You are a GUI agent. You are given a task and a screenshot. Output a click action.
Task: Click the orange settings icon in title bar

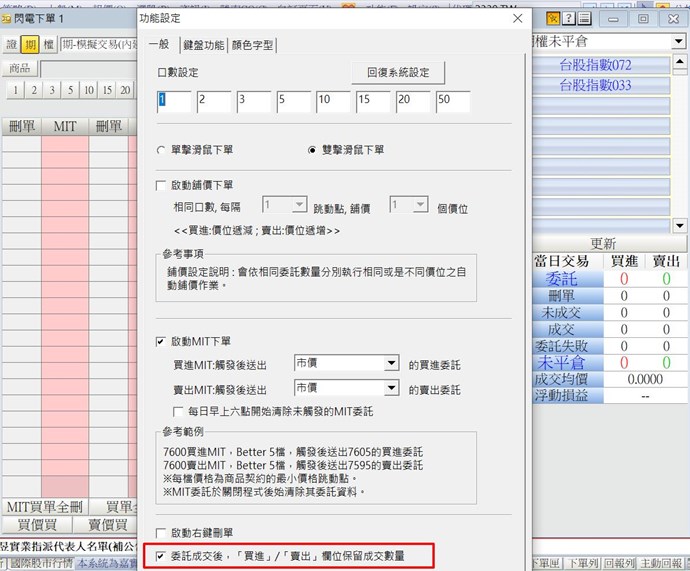pyautogui.click(x=551, y=19)
